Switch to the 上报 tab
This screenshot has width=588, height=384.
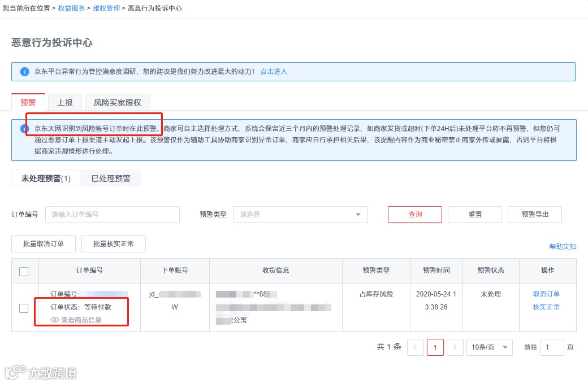click(65, 102)
